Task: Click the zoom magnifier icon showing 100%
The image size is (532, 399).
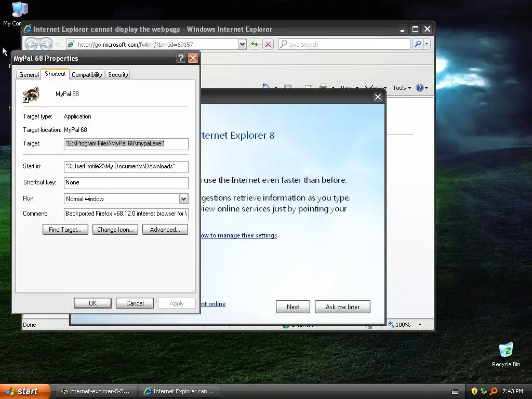Action: pyautogui.click(x=392, y=324)
